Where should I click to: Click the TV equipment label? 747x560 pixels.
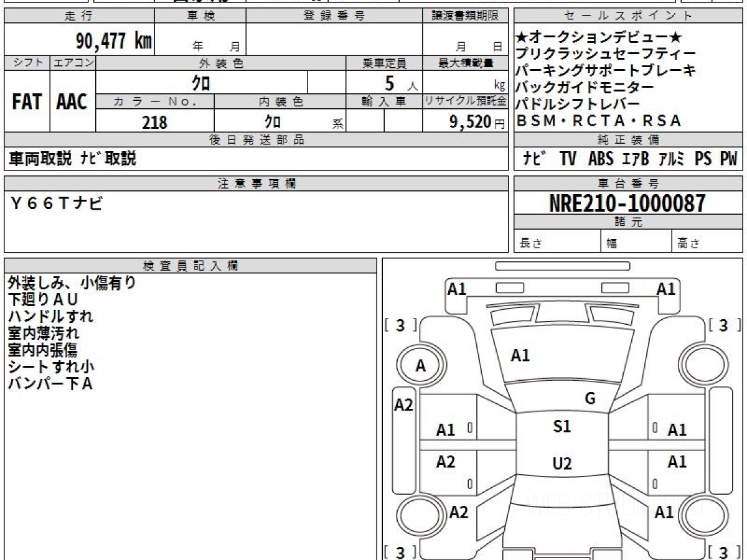tap(568, 159)
